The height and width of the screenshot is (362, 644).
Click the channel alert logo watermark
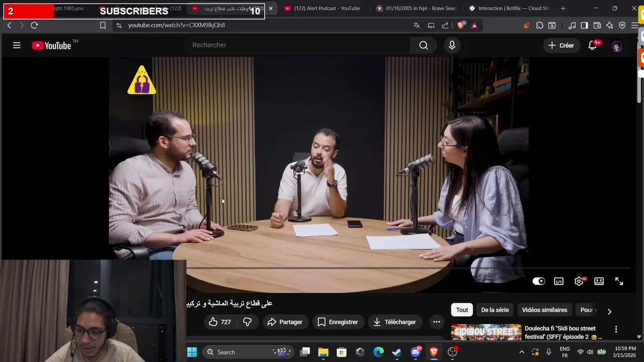click(142, 80)
